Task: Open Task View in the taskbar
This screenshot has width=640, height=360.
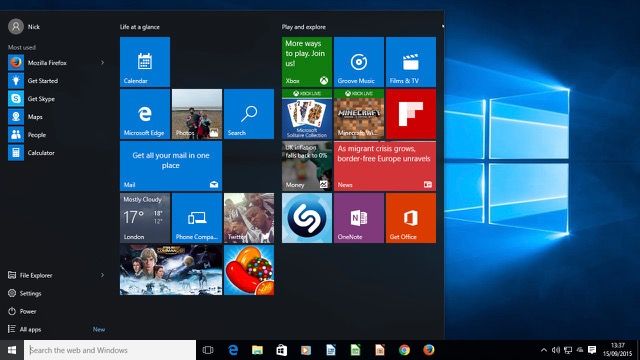Action: tap(208, 350)
